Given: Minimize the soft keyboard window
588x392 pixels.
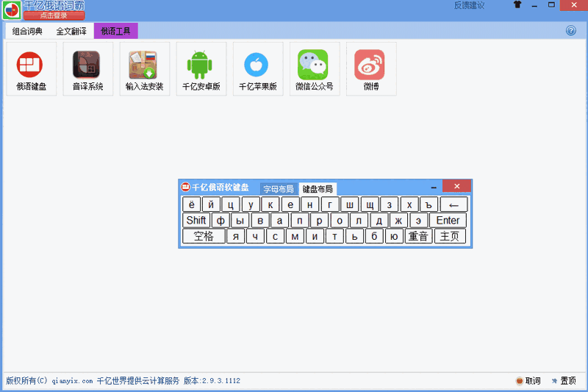Looking at the screenshot, I should [434, 186].
